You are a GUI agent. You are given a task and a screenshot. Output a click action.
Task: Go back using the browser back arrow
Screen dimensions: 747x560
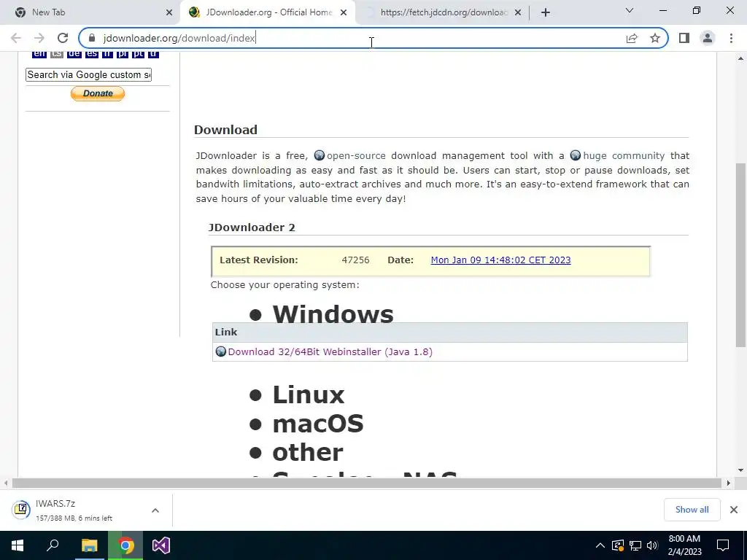(x=16, y=38)
